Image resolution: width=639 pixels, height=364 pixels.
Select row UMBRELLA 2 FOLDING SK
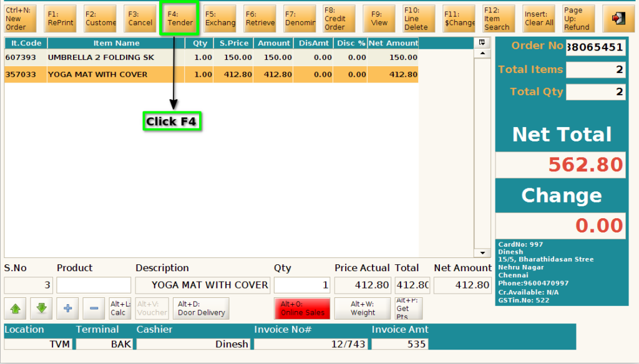(x=212, y=57)
